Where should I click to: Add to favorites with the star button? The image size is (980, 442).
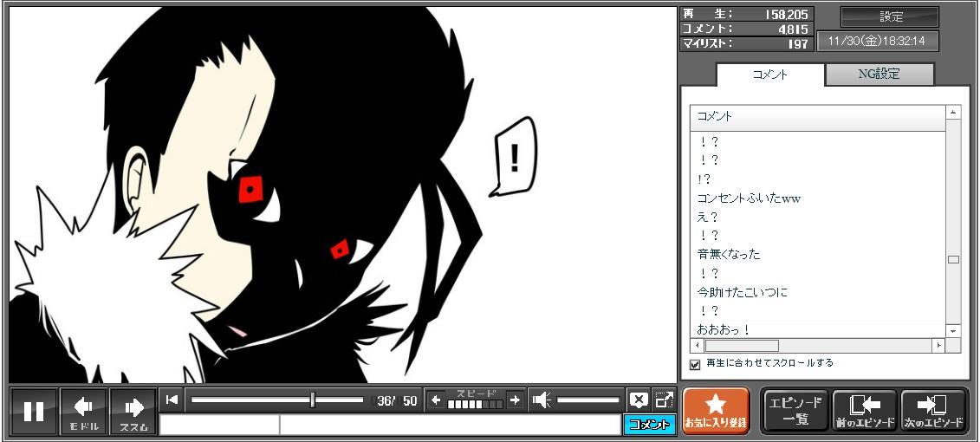coord(715,411)
